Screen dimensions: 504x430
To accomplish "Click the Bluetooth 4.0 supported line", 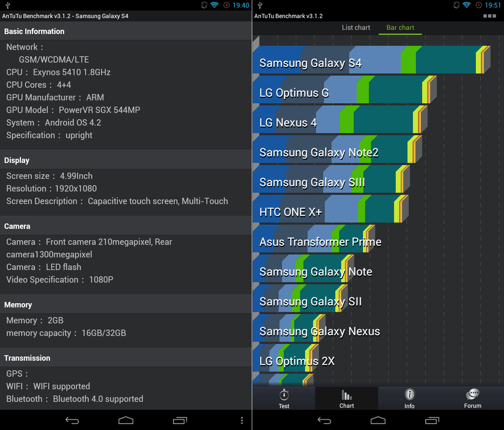I will (75, 399).
